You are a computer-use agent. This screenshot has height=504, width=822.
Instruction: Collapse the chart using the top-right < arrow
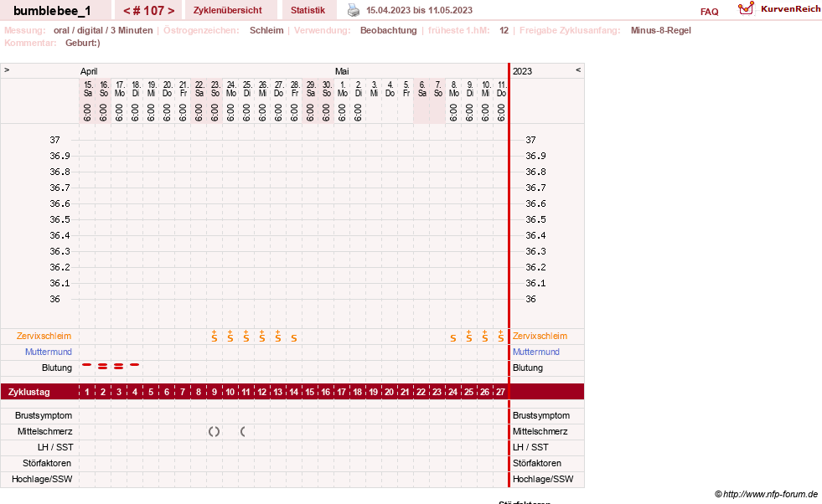[578, 69]
